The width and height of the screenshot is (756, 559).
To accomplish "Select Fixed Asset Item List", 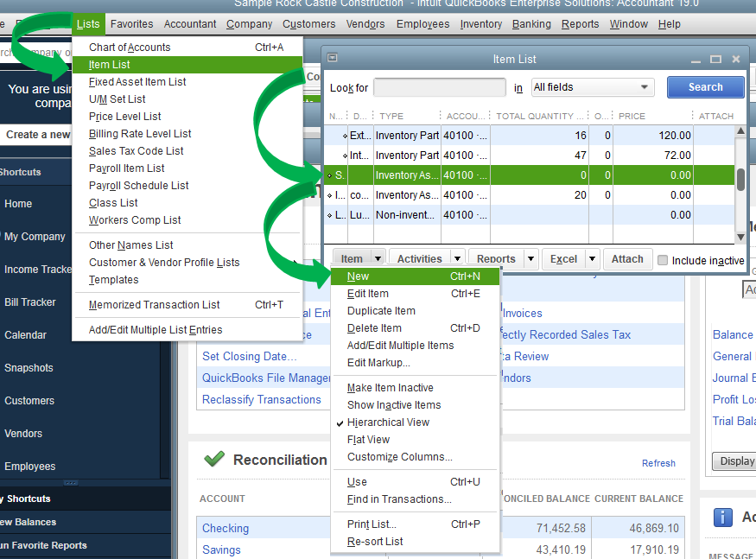I will (x=187, y=82).
